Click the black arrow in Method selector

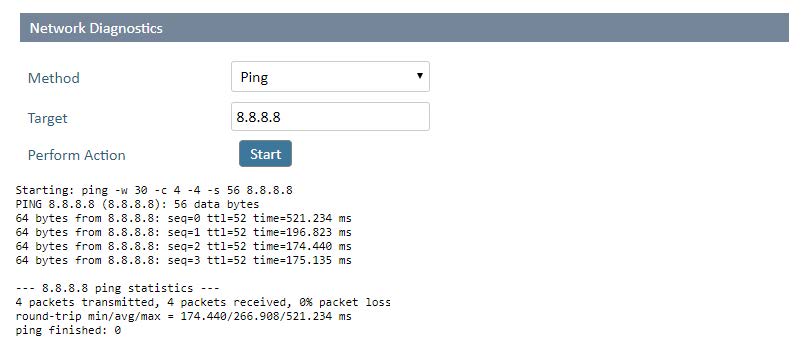tap(419, 76)
